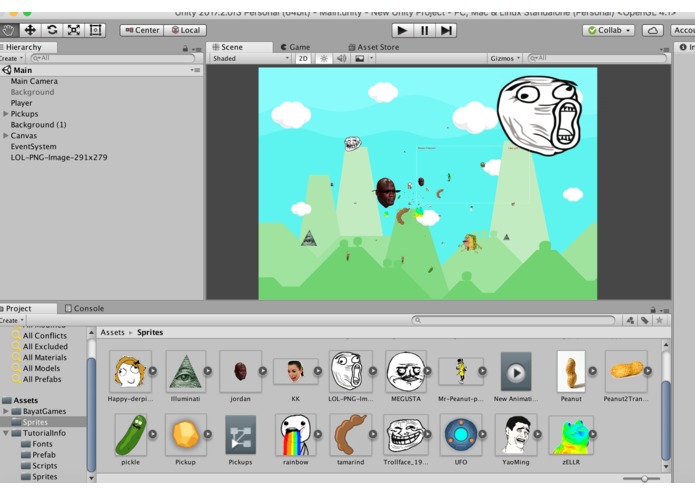Toggle scene audio speaker icon
This screenshot has width=695, height=494.
(x=341, y=58)
